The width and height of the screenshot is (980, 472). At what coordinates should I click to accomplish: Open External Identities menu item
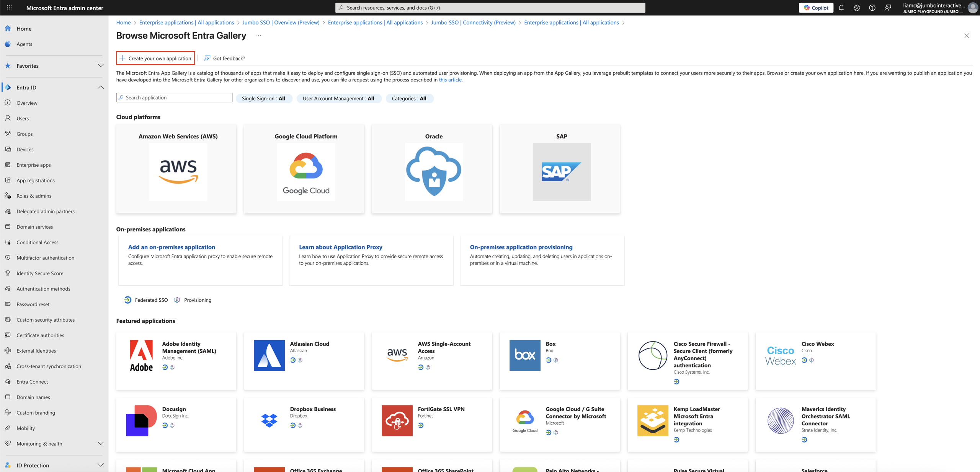pos(36,350)
